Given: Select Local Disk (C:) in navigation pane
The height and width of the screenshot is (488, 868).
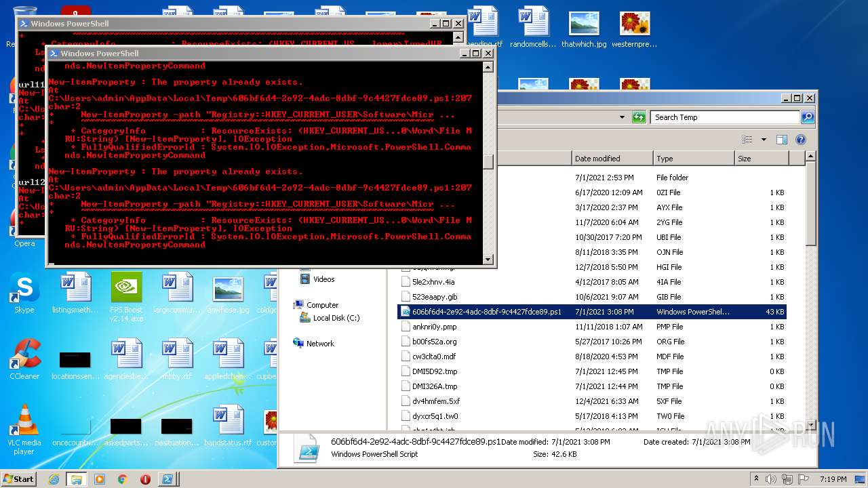Looking at the screenshot, I should [330, 318].
